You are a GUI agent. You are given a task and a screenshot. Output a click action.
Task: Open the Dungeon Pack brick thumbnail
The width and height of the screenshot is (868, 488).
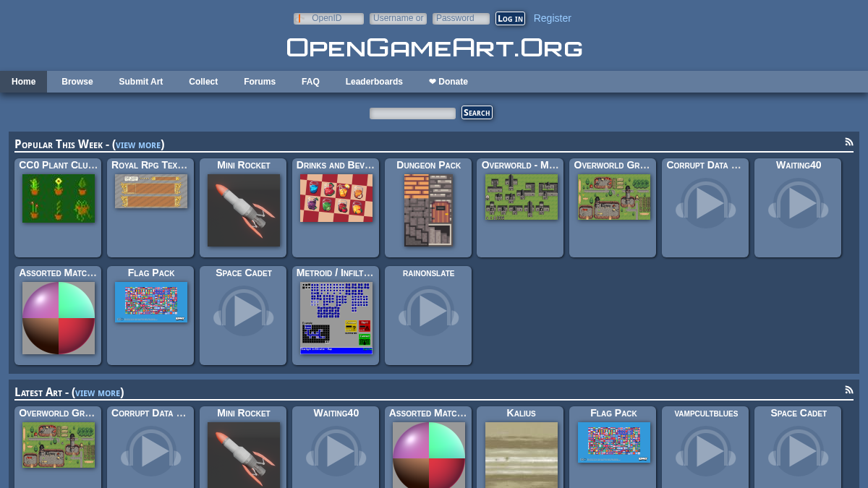tap(429, 210)
